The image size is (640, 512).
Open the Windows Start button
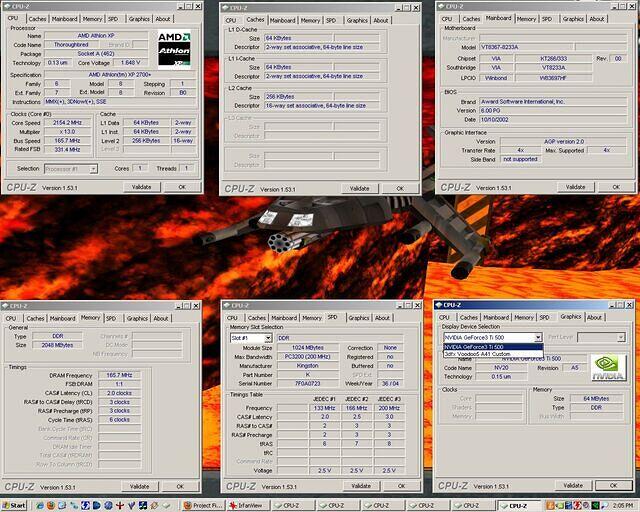pyautogui.click(x=14, y=505)
